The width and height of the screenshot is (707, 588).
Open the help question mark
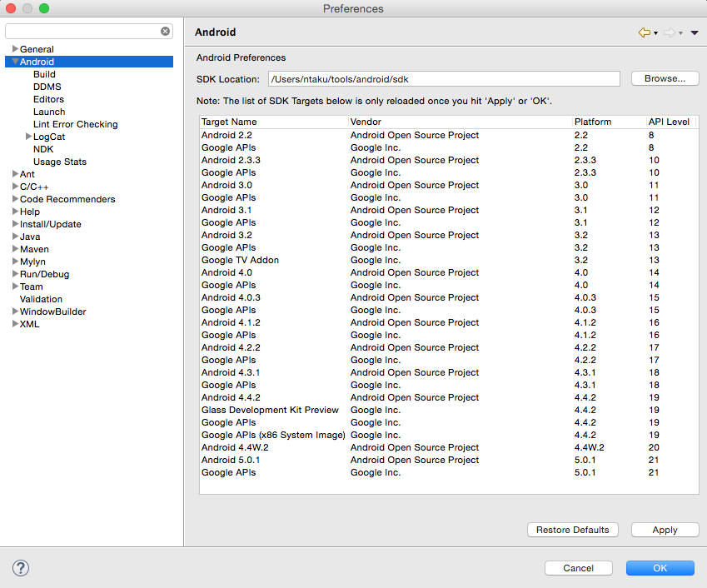[21, 568]
